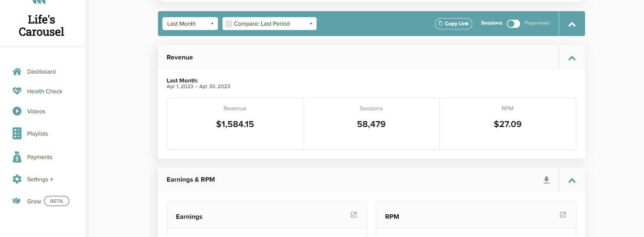
Task: Click the date range Apr 1, 2023 – Apr 30, 2023
Action: pyautogui.click(x=198, y=87)
